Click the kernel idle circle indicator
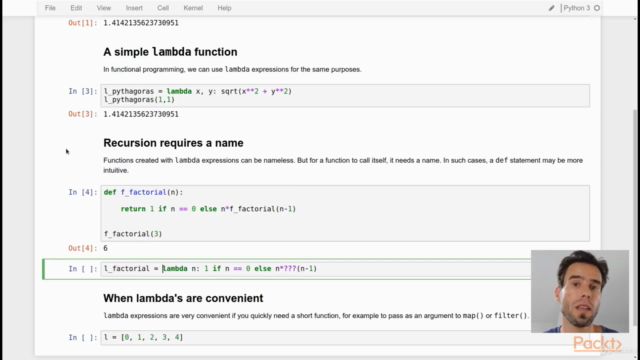Viewport: 640px width, 360px height. point(597,8)
